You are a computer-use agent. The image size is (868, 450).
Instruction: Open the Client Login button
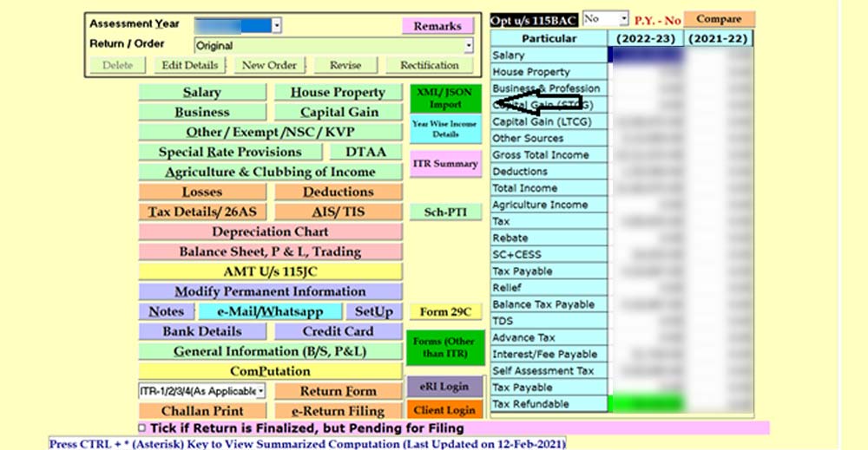click(444, 410)
